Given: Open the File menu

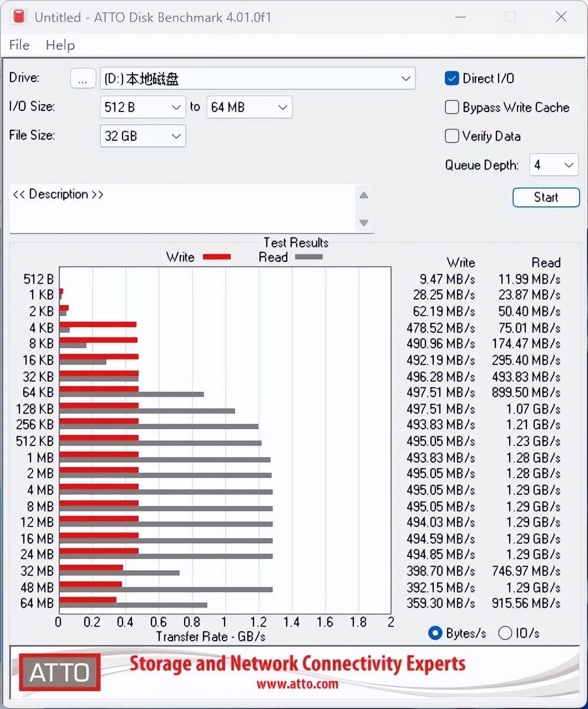Looking at the screenshot, I should (x=19, y=45).
